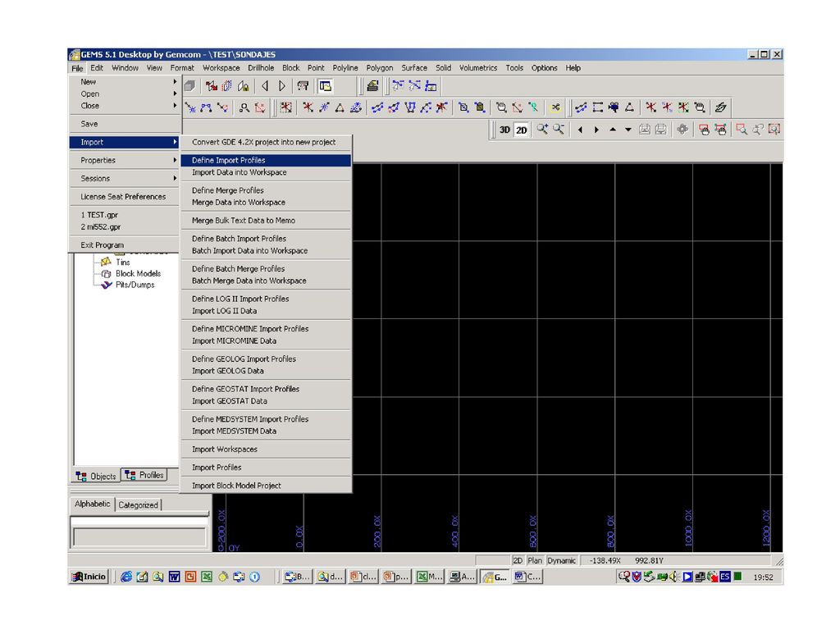Choose Import Data into Workspace
Image resolution: width=840 pixels, height=630 pixels.
[x=267, y=172]
